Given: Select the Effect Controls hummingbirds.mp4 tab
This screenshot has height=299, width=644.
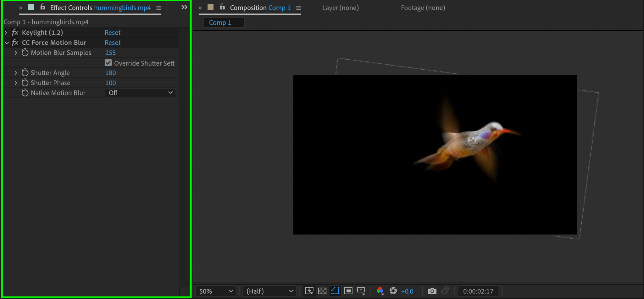Looking at the screenshot, I should point(100,8).
